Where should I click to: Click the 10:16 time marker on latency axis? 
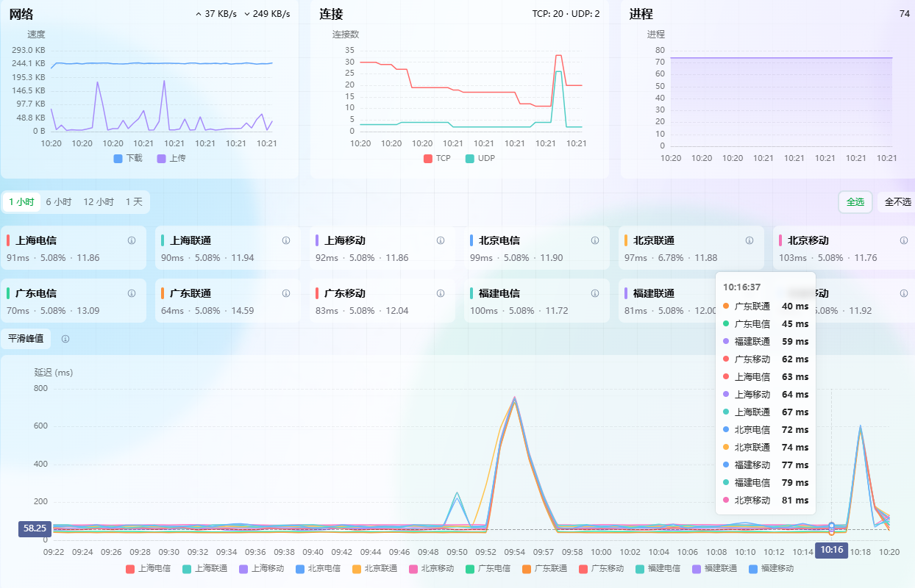click(831, 550)
